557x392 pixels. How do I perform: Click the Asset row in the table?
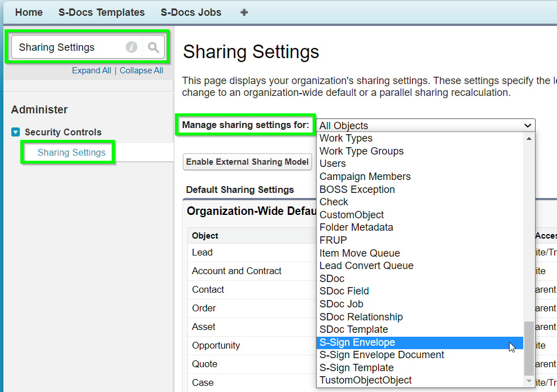(253, 327)
